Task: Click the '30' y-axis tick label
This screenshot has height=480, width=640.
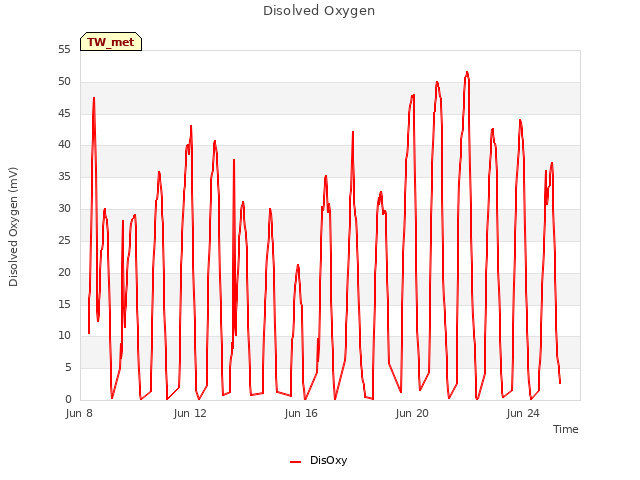Action: pos(64,209)
